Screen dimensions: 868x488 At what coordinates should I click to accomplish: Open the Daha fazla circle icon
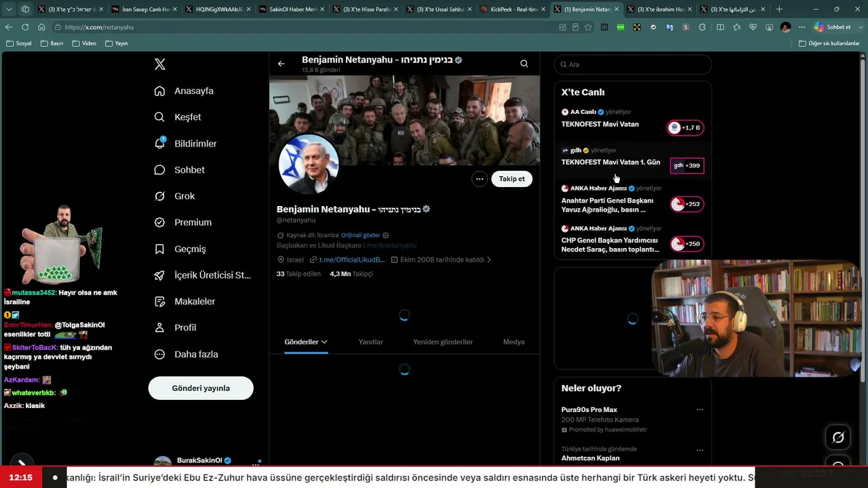(159, 354)
